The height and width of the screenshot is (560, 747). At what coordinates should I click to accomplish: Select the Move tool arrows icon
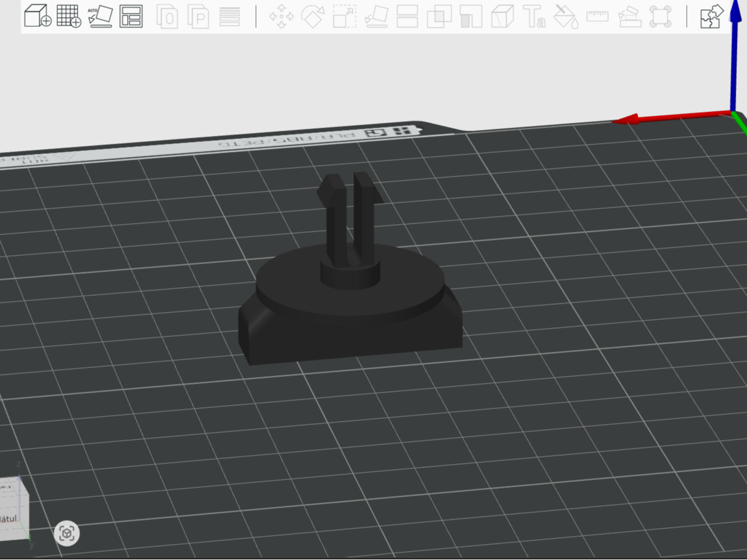click(x=282, y=16)
